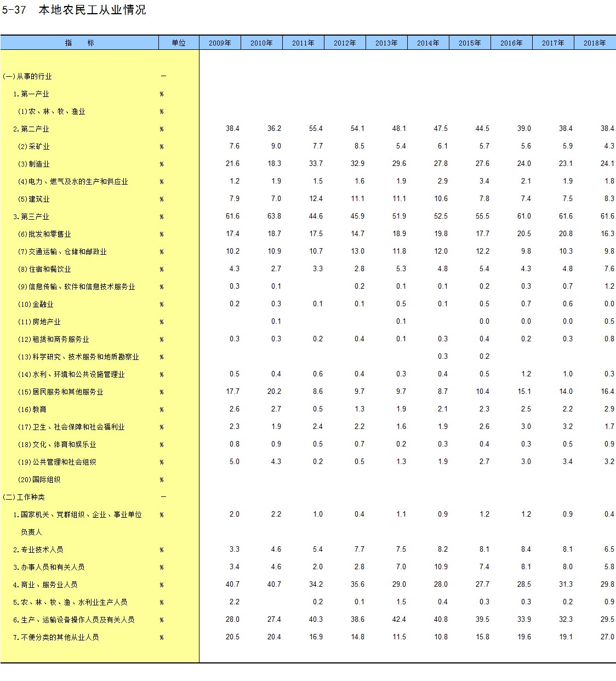Click the 2015年 value 27.6 for 制造业
This screenshot has height=681, width=616.
pos(482,164)
